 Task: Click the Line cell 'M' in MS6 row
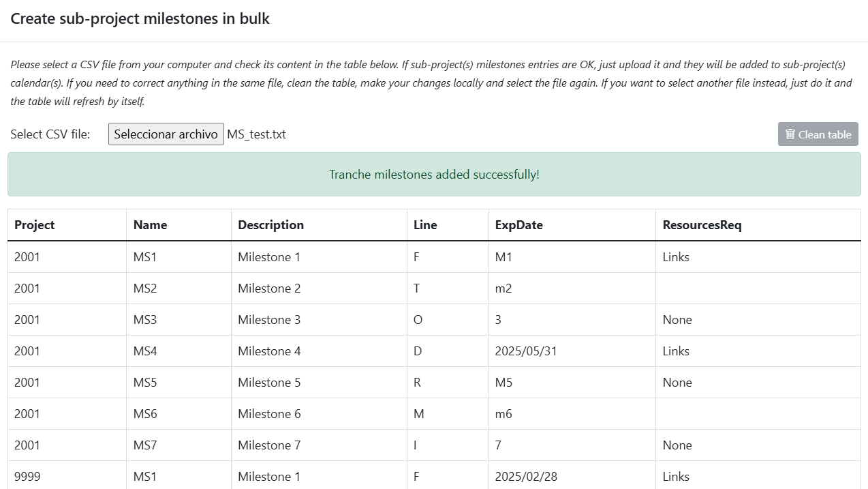coord(448,414)
